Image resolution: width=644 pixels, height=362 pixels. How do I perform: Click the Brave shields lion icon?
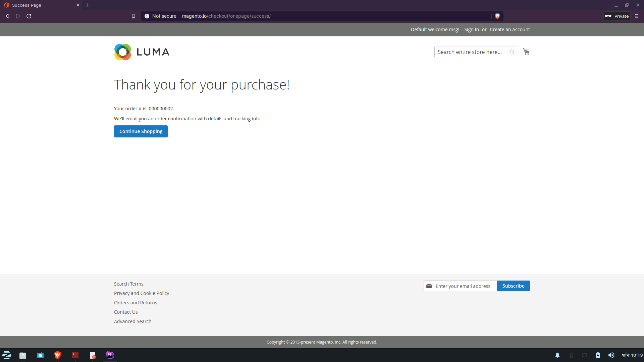(x=497, y=16)
